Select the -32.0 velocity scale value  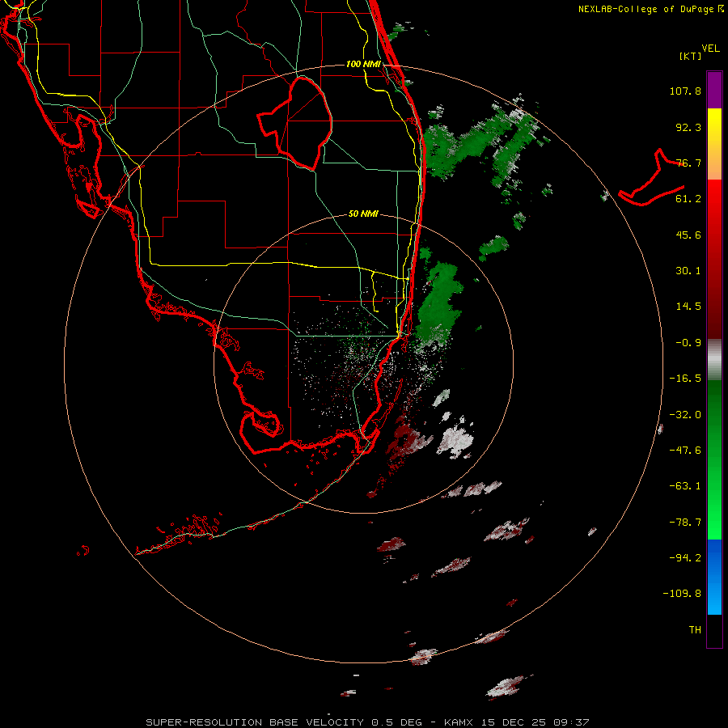point(685,415)
